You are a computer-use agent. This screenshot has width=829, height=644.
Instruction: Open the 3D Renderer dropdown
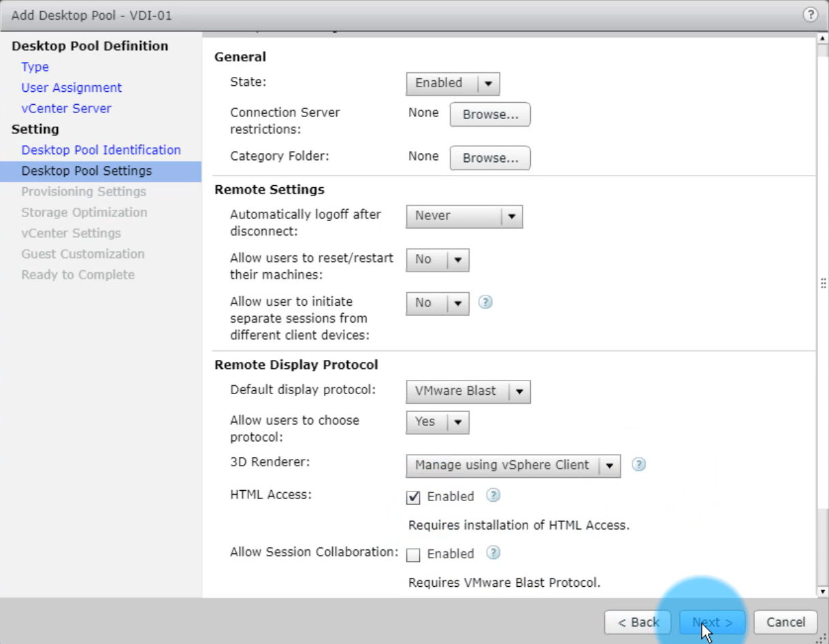[513, 466]
